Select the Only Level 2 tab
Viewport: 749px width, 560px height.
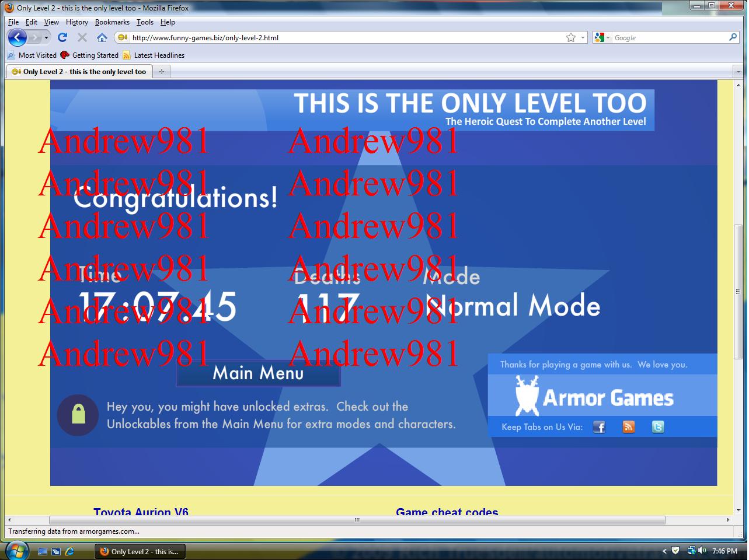pyautogui.click(x=79, y=72)
